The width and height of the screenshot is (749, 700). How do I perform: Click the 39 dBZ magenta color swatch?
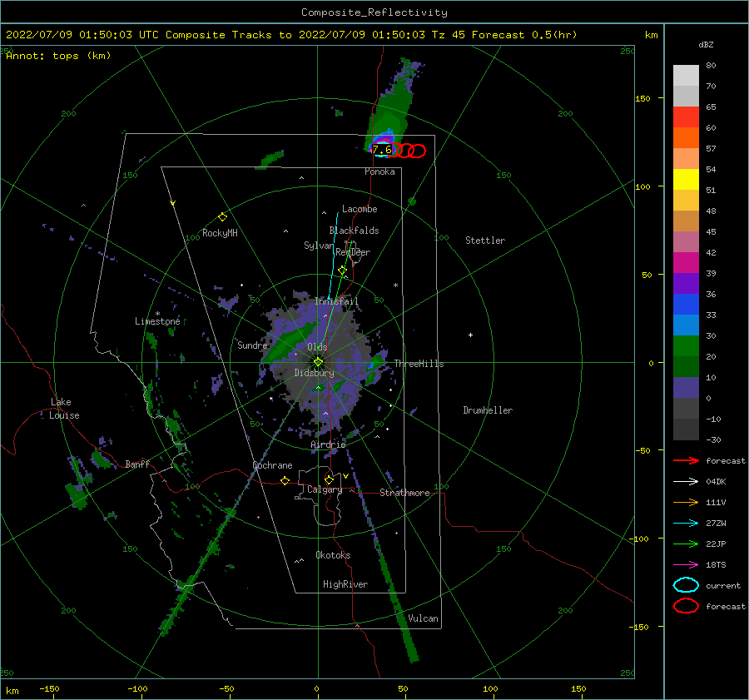[x=686, y=263]
